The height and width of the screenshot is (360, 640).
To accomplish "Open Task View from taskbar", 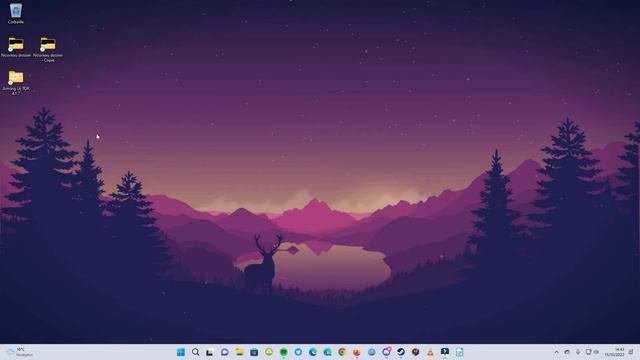I will [x=210, y=352].
